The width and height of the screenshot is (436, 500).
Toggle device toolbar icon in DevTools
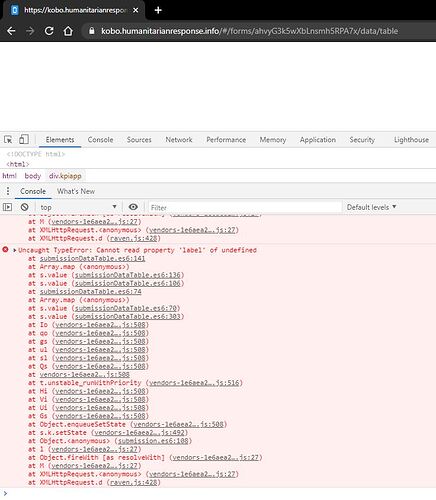tap(24, 139)
